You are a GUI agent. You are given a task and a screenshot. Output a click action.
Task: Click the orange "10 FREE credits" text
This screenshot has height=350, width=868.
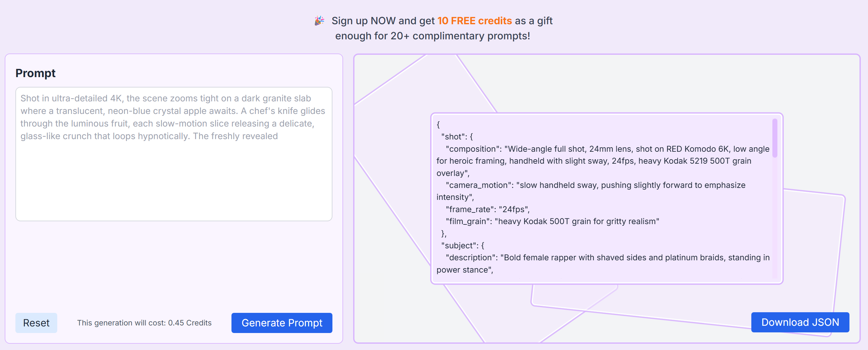(475, 20)
